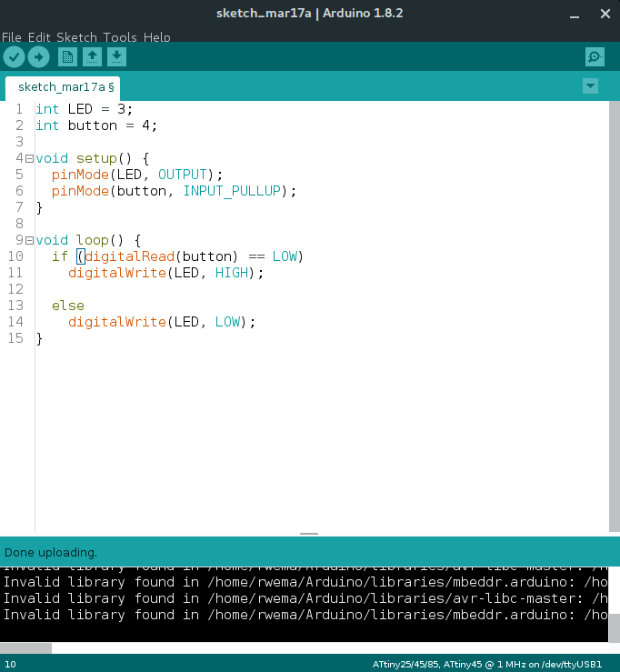Image resolution: width=620 pixels, height=672 pixels.
Task: Click the divider handle between editor and console
Action: (309, 534)
